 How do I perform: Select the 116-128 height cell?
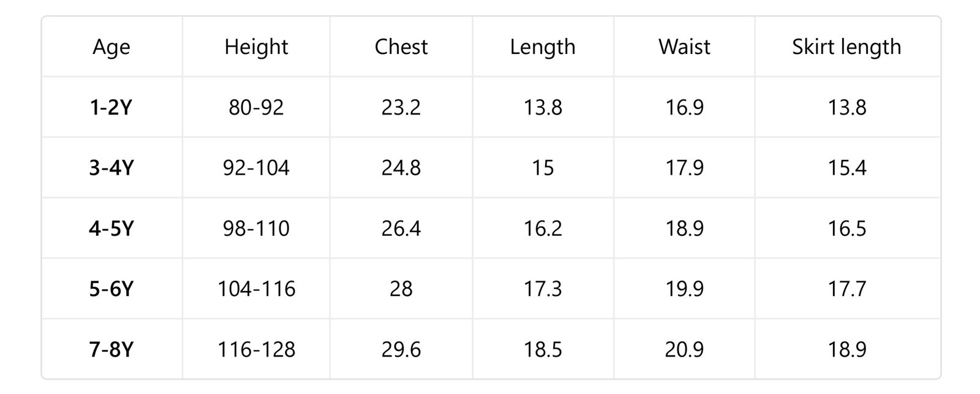click(256, 349)
